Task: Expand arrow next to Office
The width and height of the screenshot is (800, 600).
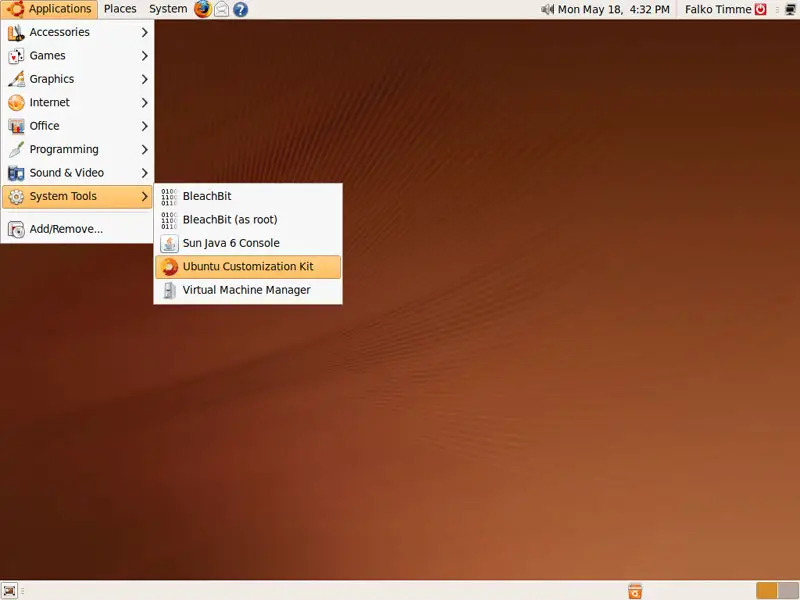Action: 144,126
